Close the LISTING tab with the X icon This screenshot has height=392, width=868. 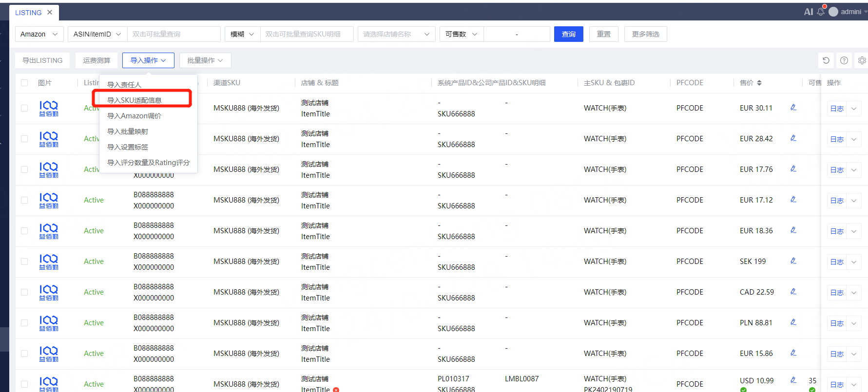tap(50, 12)
